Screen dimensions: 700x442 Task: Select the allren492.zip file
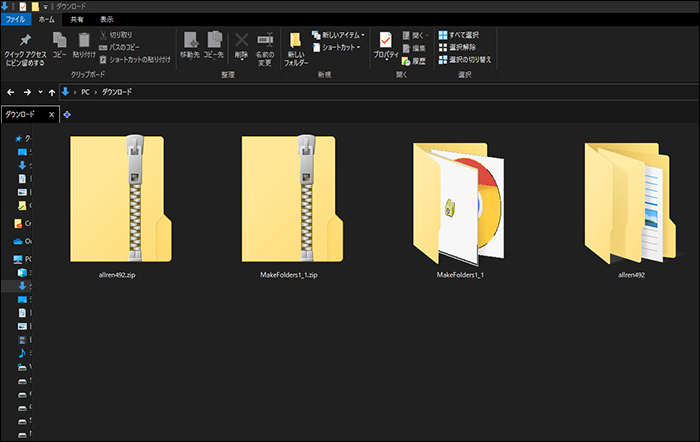point(117,205)
